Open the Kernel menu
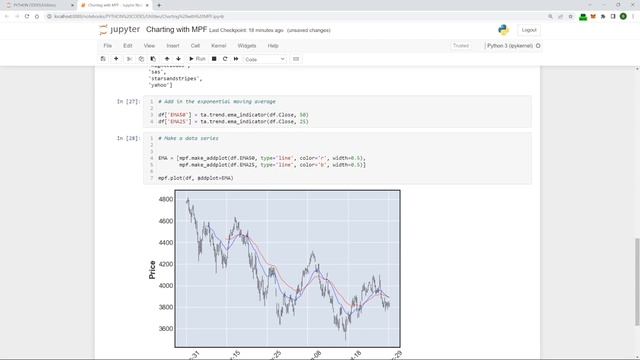 click(x=218, y=46)
